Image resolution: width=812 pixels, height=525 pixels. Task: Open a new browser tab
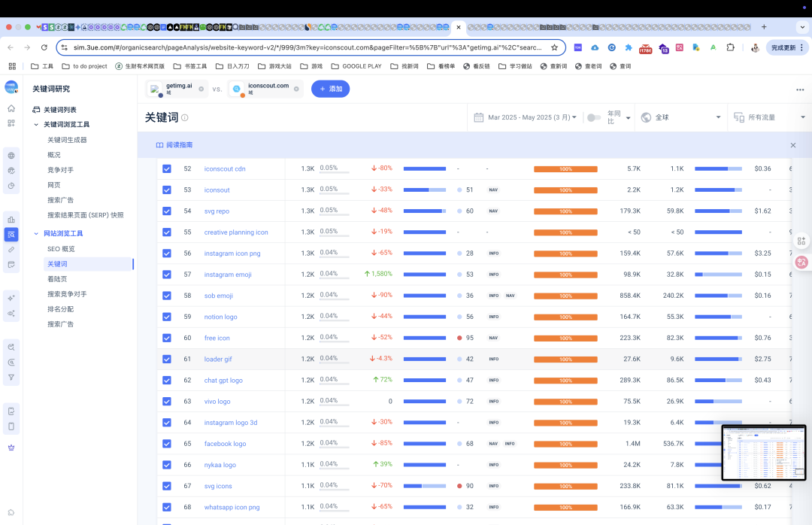pyautogui.click(x=764, y=27)
